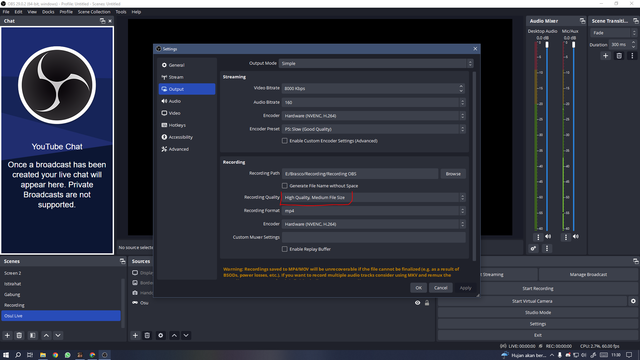Float the Chat dock

point(102,21)
